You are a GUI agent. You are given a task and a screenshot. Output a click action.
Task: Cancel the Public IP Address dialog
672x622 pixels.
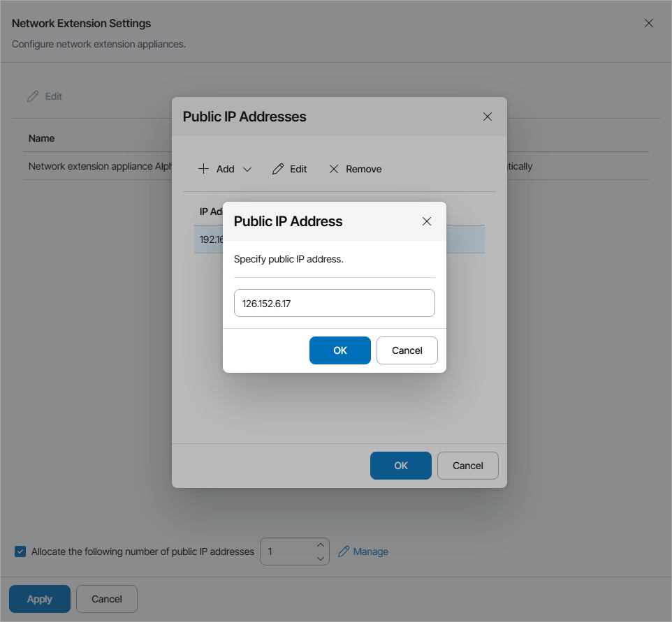(407, 350)
